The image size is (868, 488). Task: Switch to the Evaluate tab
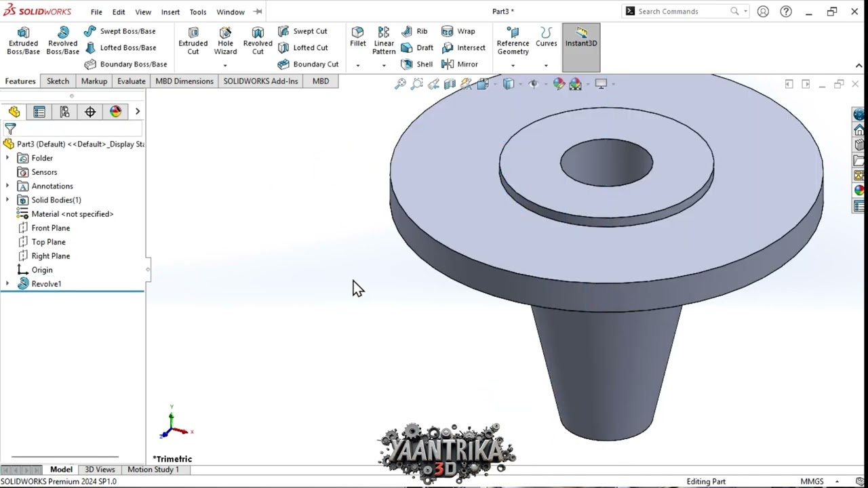pos(131,81)
